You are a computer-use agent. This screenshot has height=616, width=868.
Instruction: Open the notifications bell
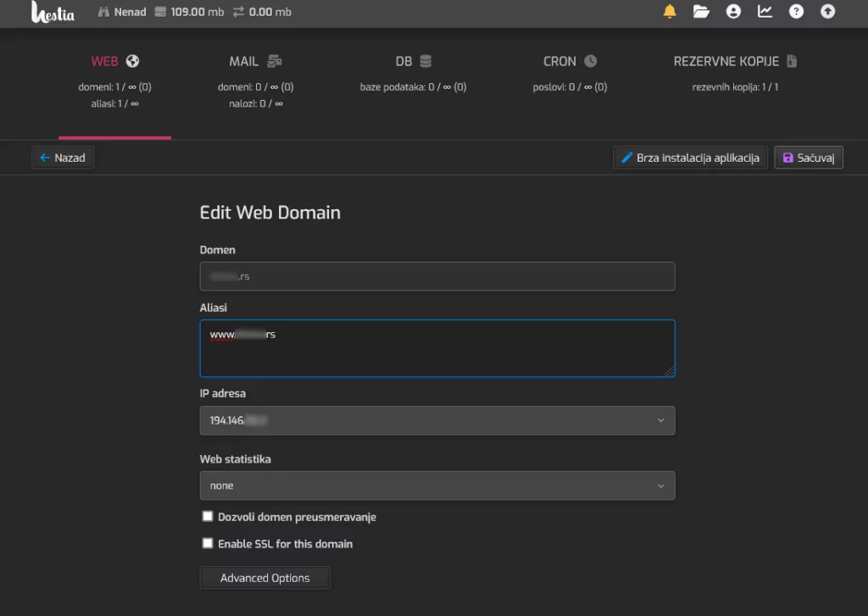point(670,12)
